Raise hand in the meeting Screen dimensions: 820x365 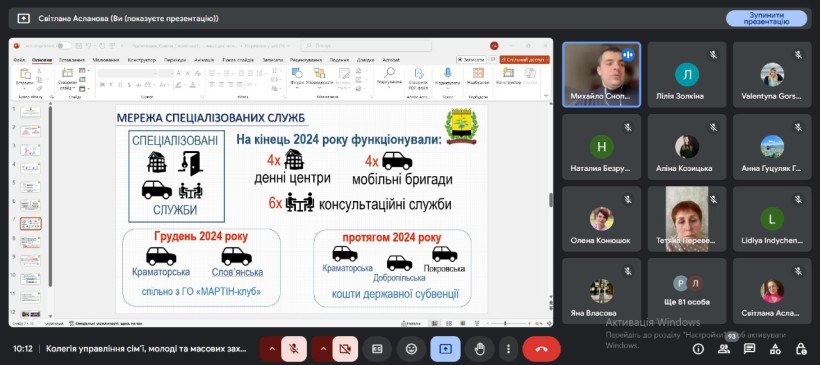tap(480, 349)
